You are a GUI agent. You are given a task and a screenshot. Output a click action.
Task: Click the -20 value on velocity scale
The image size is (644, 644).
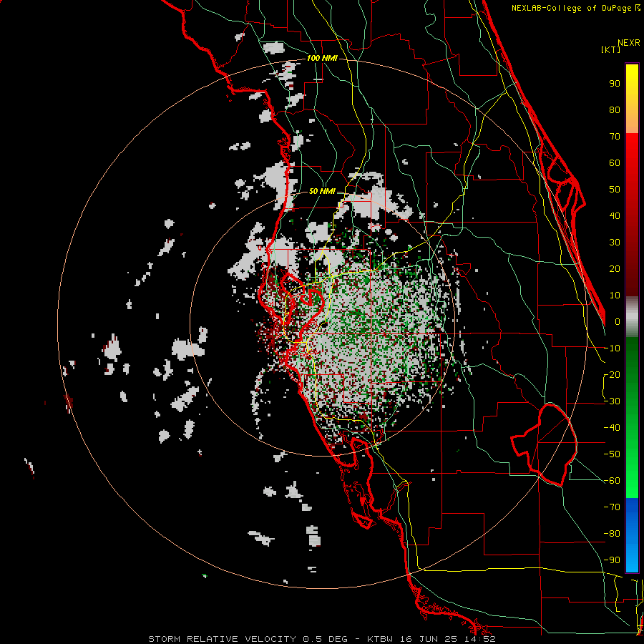point(612,375)
